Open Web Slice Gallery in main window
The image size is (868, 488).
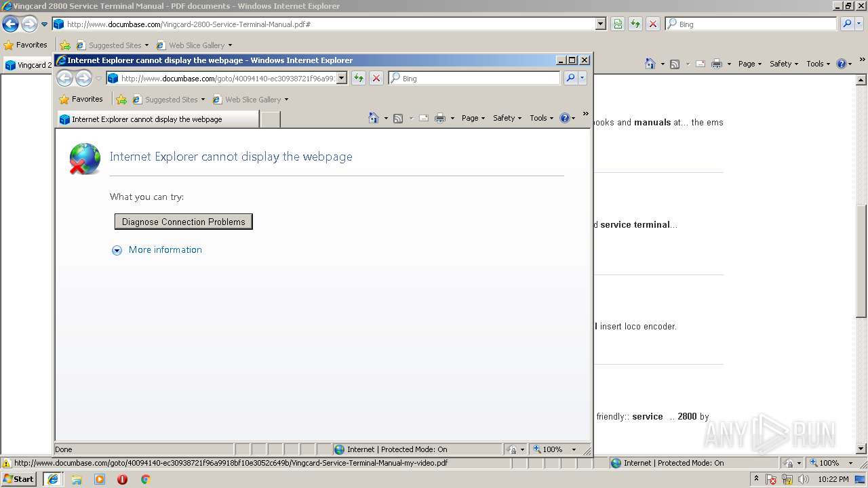[x=194, y=45]
